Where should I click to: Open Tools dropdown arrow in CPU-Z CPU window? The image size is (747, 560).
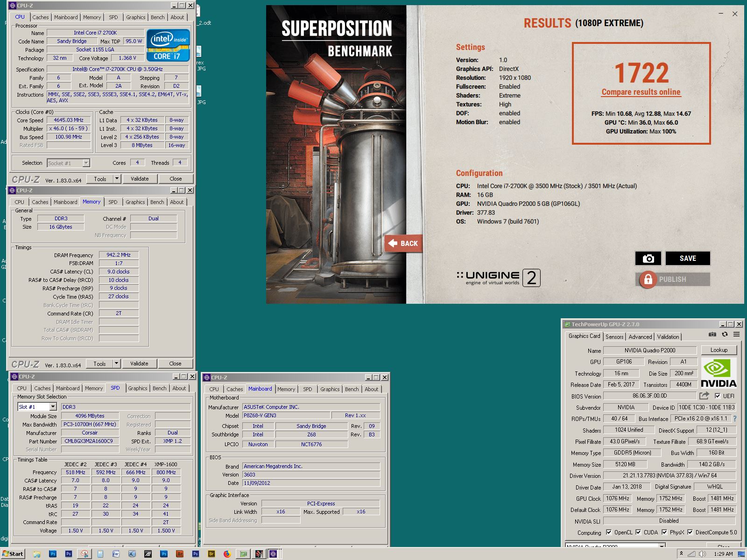pyautogui.click(x=117, y=179)
